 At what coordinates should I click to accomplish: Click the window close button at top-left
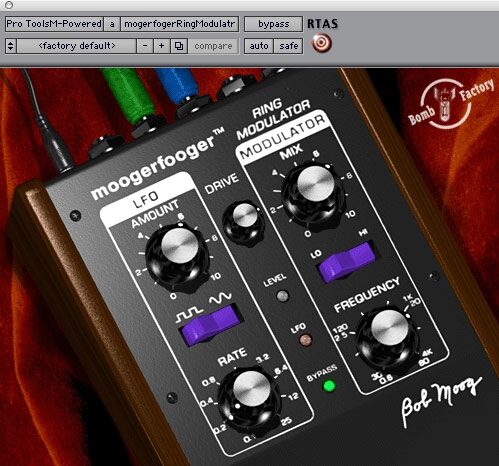pos(9,5)
